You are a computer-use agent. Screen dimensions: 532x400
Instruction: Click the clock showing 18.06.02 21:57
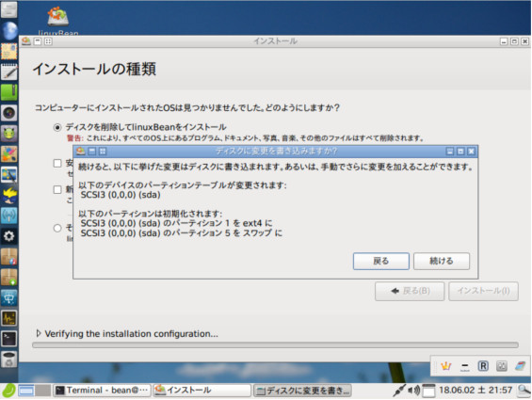[x=476, y=391]
